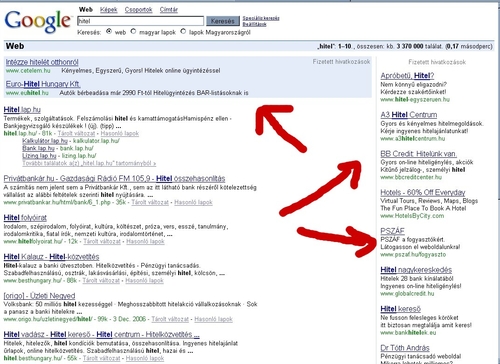Click the Keresés search button

tap(223, 21)
